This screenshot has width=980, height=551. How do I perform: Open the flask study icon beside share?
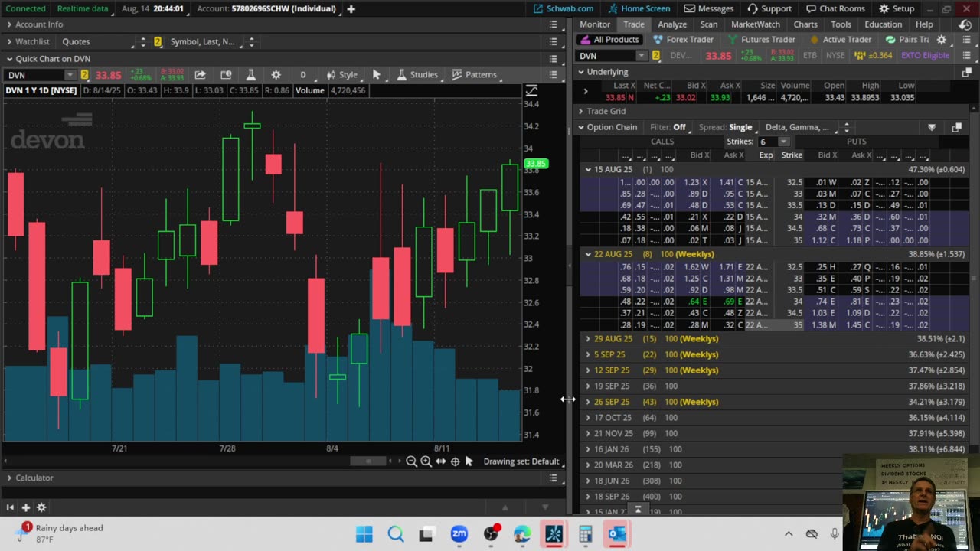[250, 74]
